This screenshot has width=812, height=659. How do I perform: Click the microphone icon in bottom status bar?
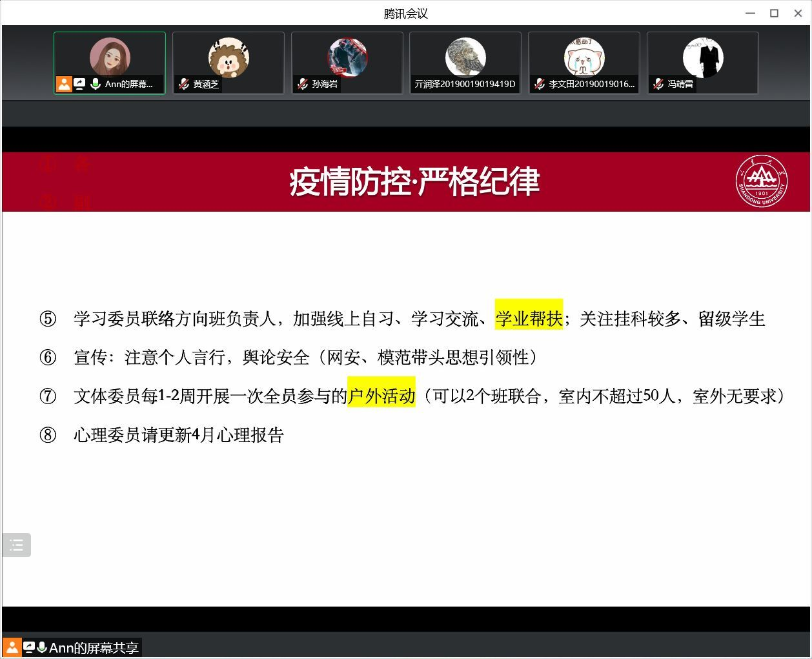[x=42, y=647]
